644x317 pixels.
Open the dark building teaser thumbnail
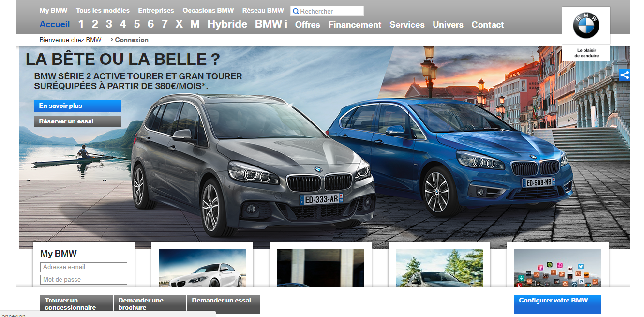321,268
